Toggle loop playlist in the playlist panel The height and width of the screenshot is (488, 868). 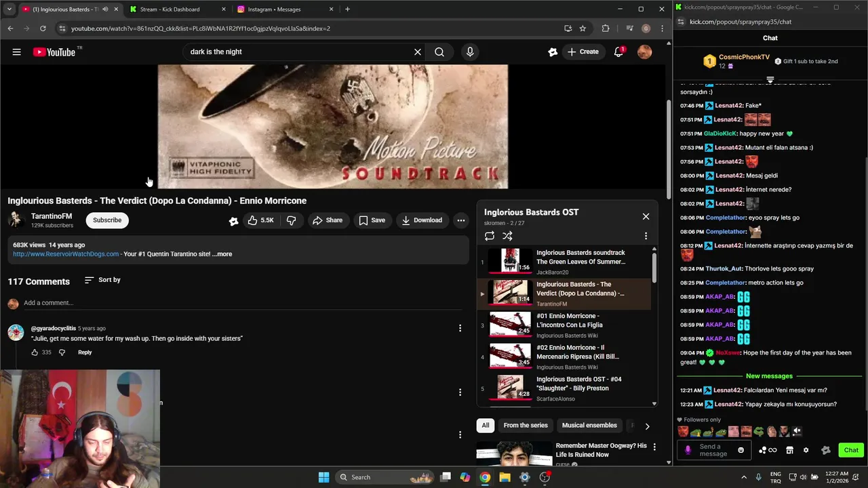(490, 236)
